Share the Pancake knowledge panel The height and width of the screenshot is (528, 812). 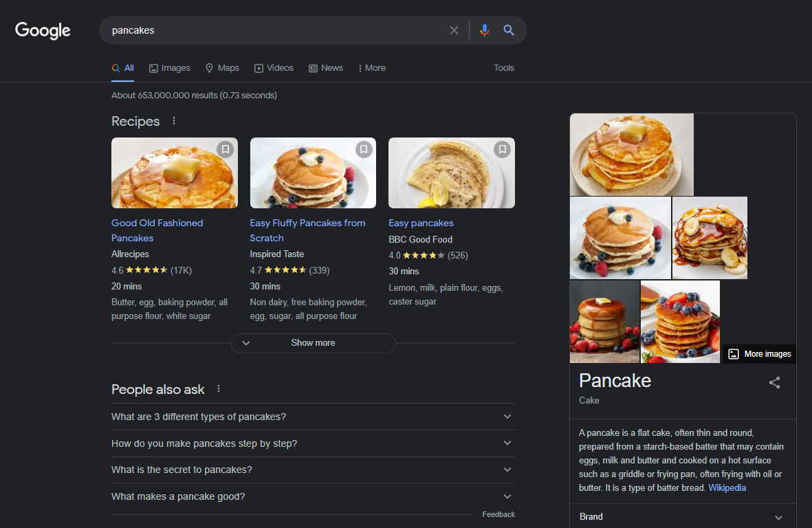pyautogui.click(x=774, y=382)
